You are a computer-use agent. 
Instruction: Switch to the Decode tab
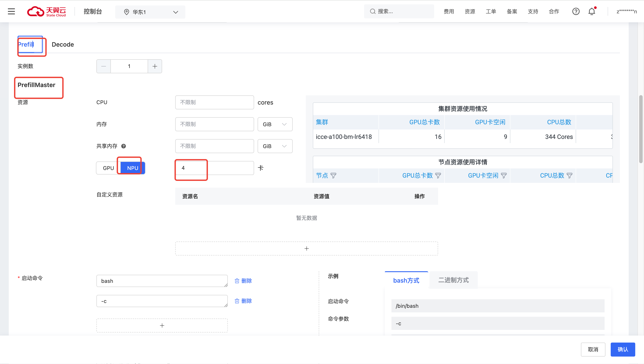coord(63,44)
